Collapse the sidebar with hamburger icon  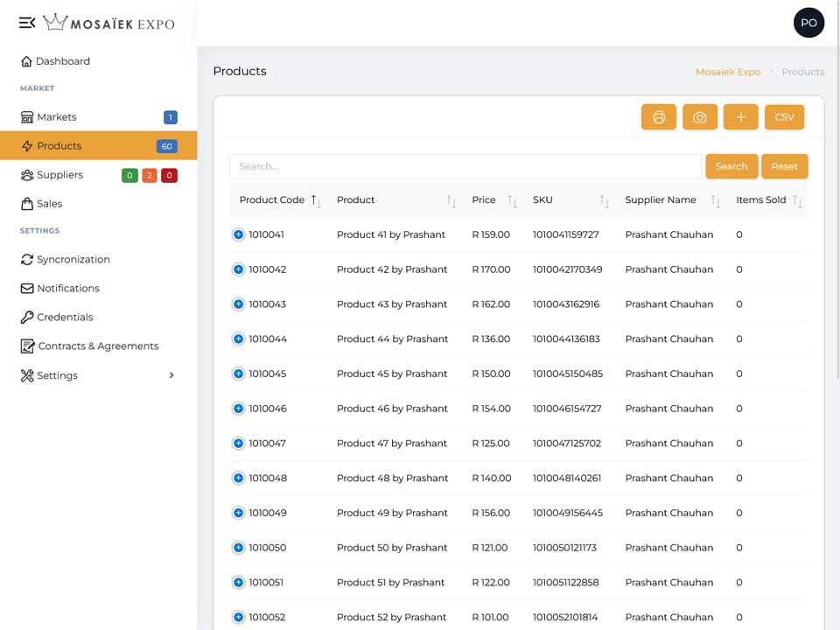pos(27,23)
